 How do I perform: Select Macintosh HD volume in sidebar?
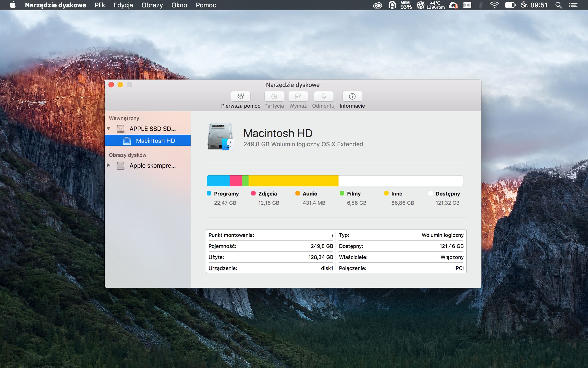(x=155, y=141)
